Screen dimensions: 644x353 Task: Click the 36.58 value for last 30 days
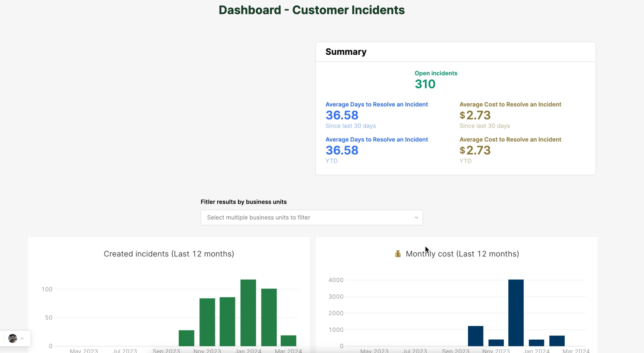(342, 115)
